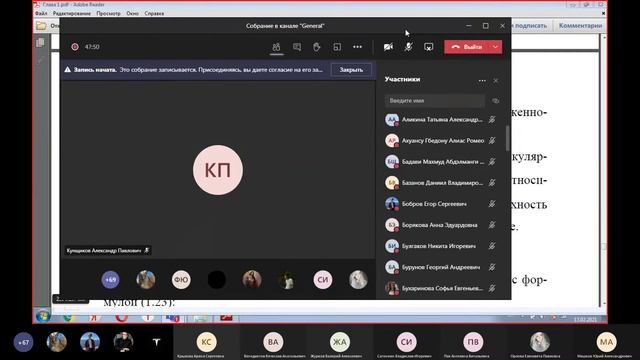Open Комментарии pane in Adobe Reader

pyautogui.click(x=580, y=25)
